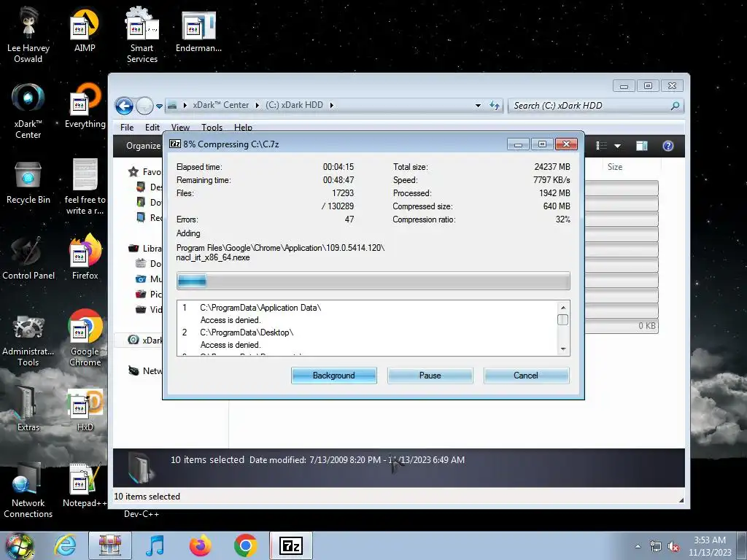Open Explorer help question mark icon
This screenshot has height=560, width=747.
(x=668, y=146)
